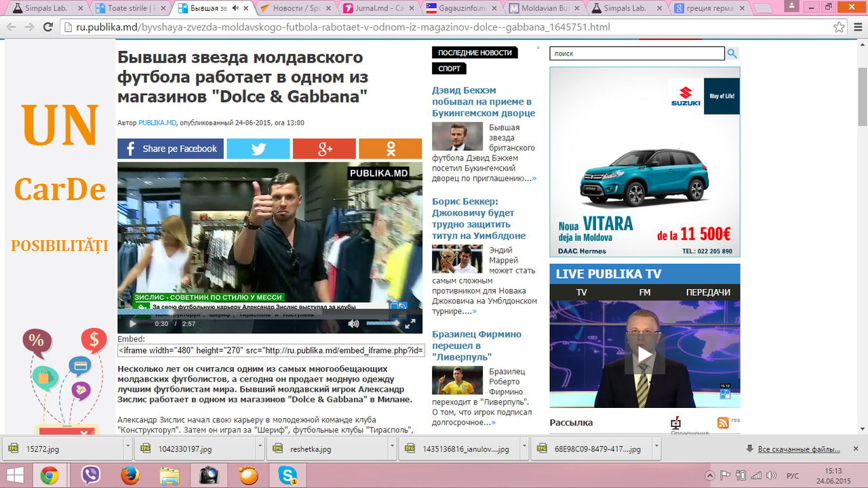The image size is (868, 488).
Task: Click the РУС language indicator
Action: click(792, 475)
